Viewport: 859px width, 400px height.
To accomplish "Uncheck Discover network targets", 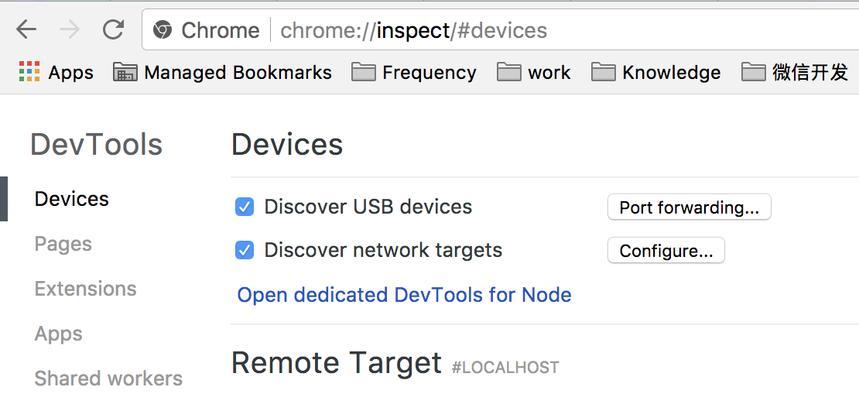I will 244,250.
